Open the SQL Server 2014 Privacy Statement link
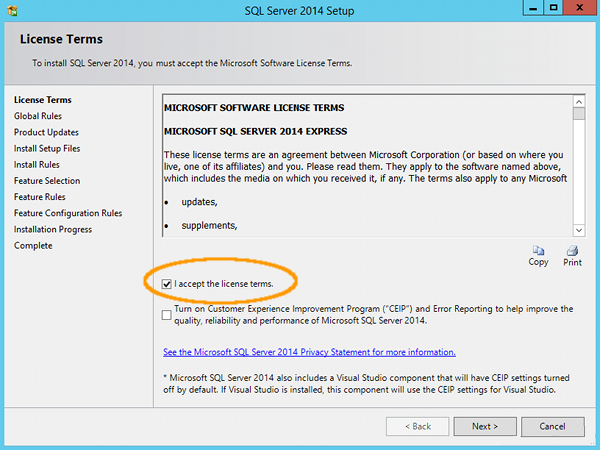The image size is (600, 450). point(309,352)
